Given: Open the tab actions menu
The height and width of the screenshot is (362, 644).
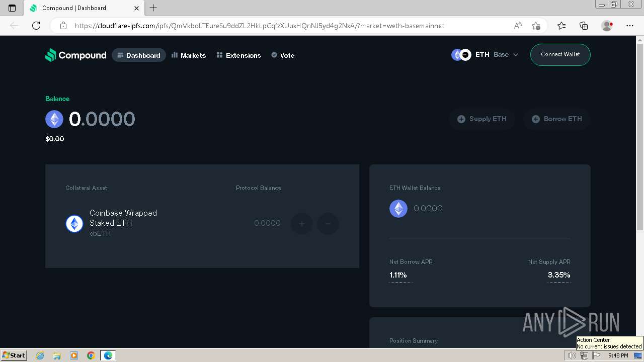Looking at the screenshot, I should [x=12, y=8].
